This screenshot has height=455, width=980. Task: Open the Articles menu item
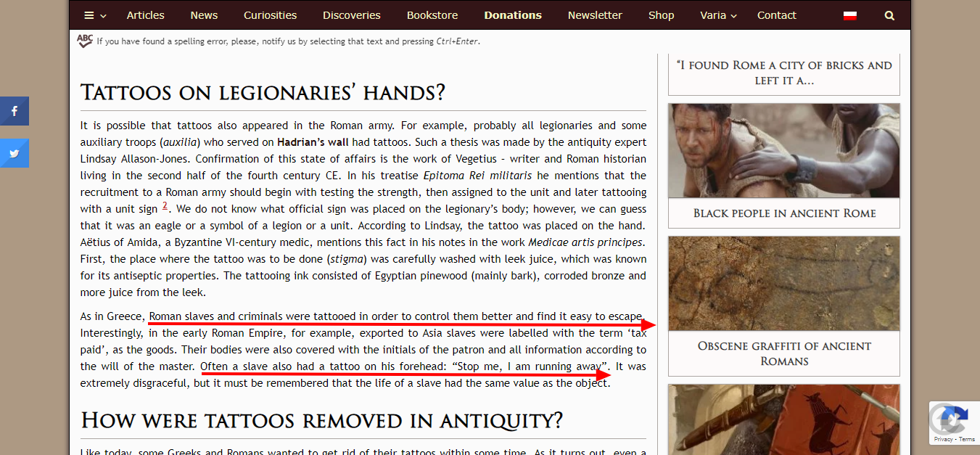tap(146, 15)
